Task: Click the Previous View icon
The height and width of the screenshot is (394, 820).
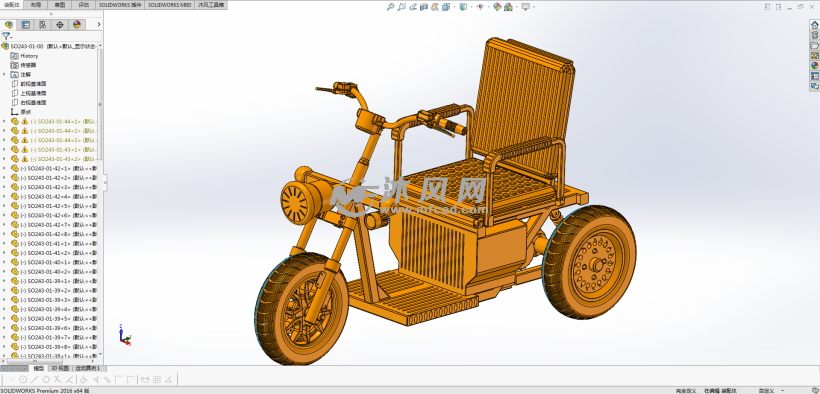Action: coord(413,7)
